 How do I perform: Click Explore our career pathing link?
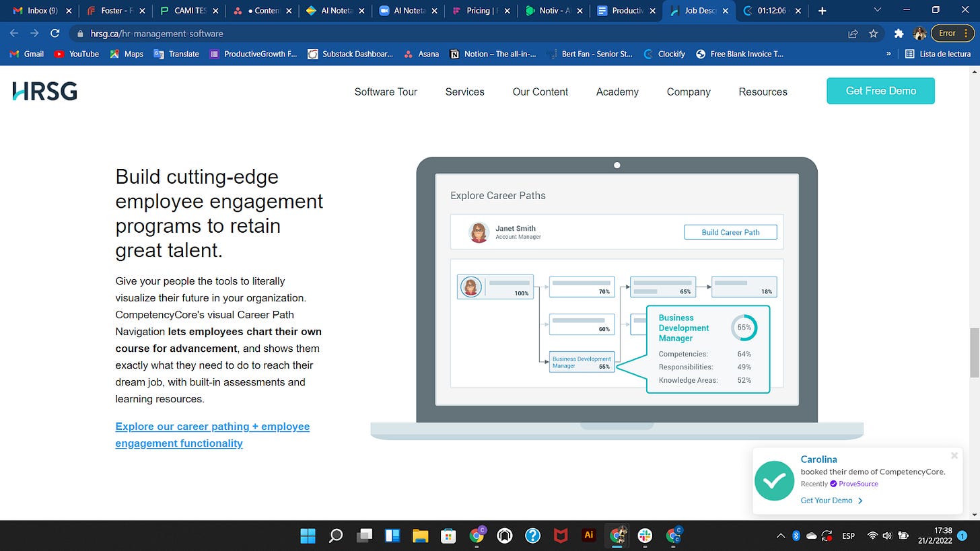(213, 435)
